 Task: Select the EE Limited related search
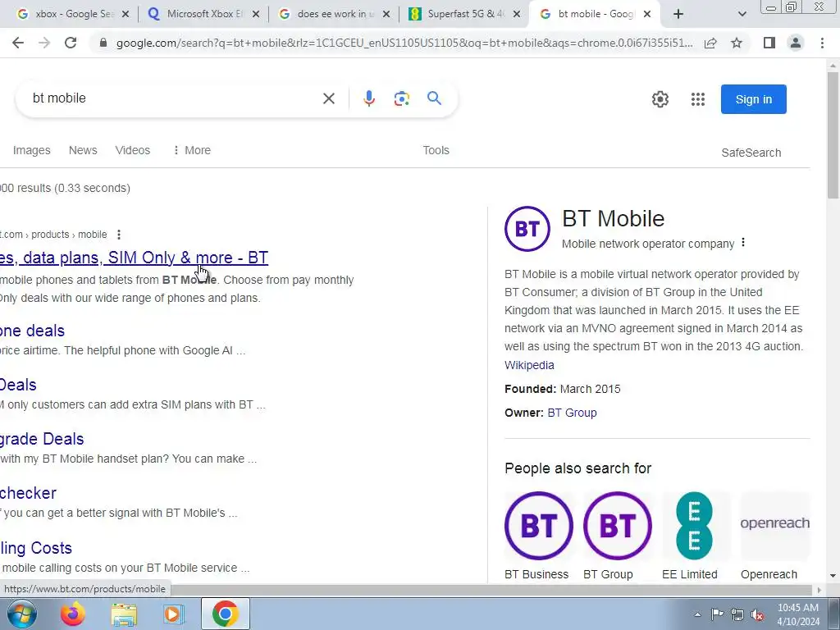click(x=694, y=536)
